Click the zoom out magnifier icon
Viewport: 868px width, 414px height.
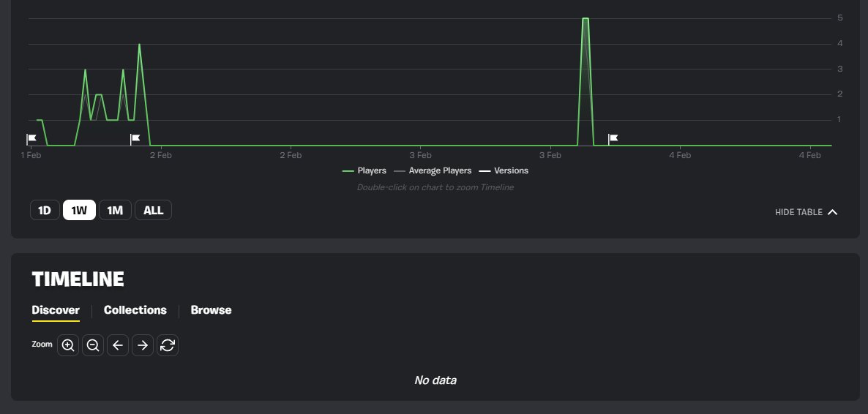coord(93,345)
